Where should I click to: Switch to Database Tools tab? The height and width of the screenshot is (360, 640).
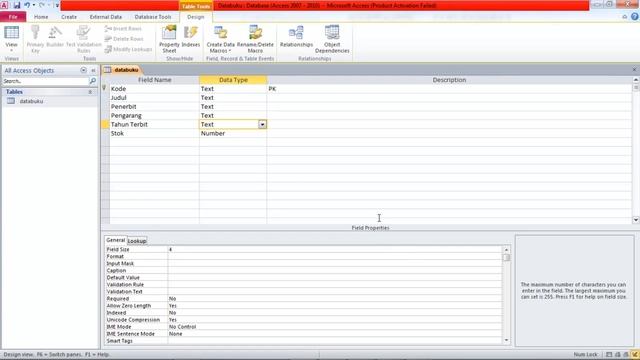click(153, 17)
